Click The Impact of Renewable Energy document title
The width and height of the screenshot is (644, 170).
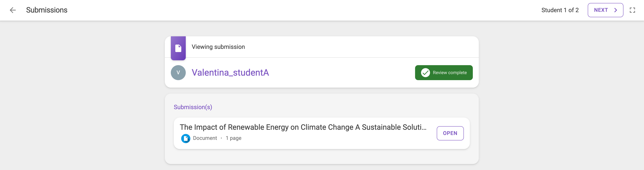pyautogui.click(x=303, y=127)
